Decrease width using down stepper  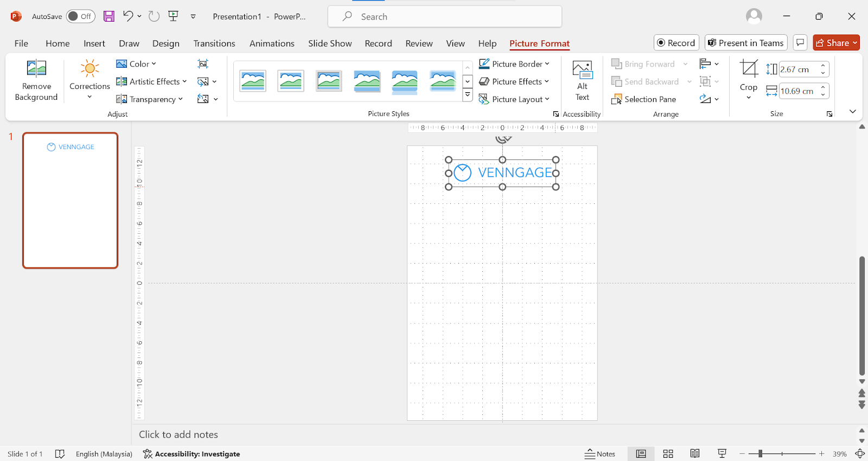pos(823,95)
